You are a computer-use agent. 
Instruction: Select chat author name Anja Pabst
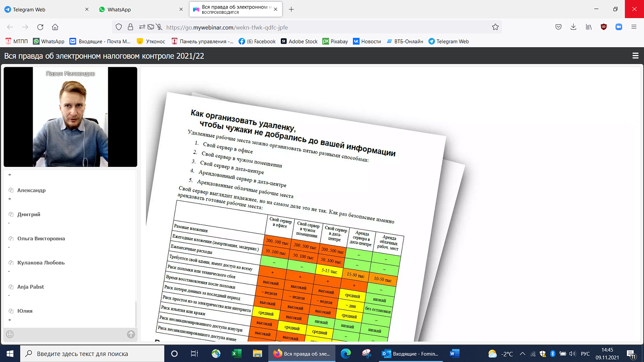(x=30, y=287)
